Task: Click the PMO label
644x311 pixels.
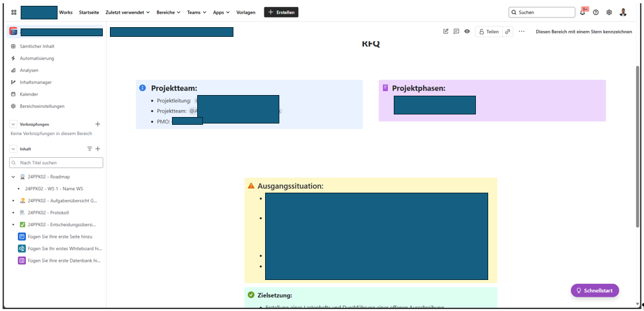Action: pos(164,122)
